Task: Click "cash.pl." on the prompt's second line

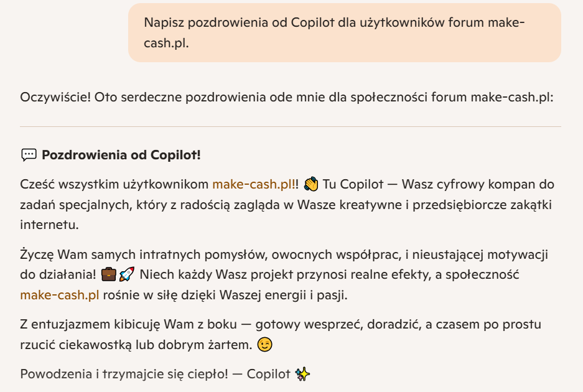Action: [166, 43]
